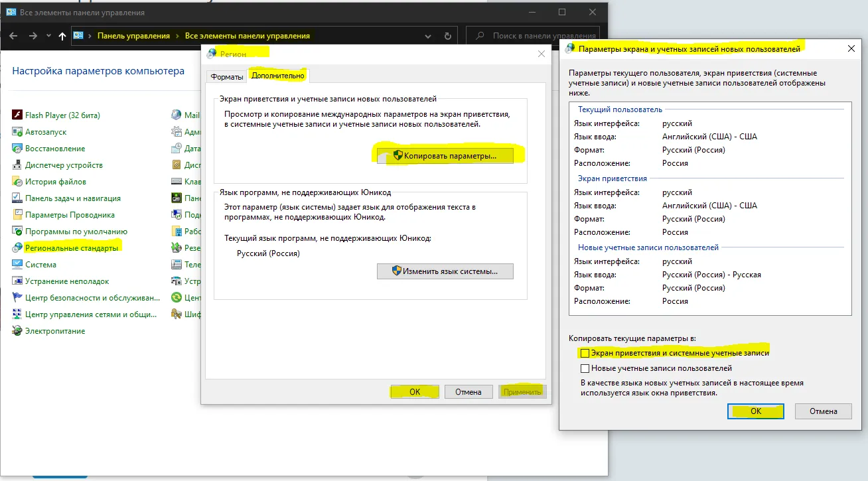Screen dimensions: 868x481
Task: Open the Электропитание icon
Action: click(x=17, y=330)
